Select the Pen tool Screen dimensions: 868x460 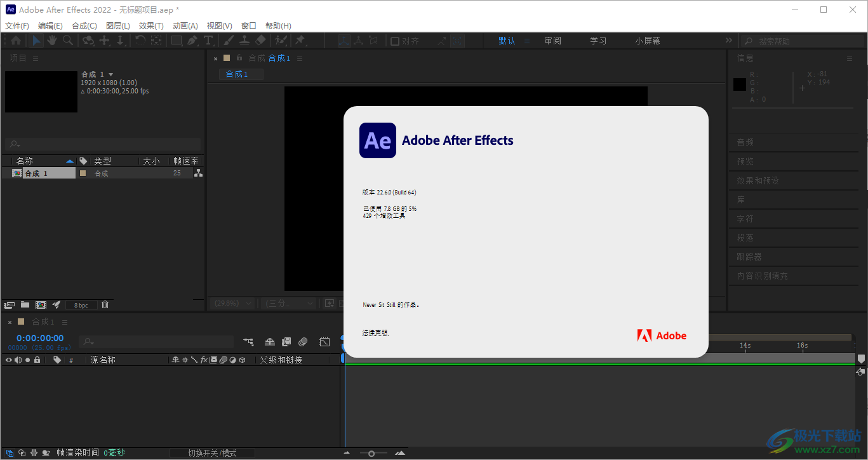[192, 41]
